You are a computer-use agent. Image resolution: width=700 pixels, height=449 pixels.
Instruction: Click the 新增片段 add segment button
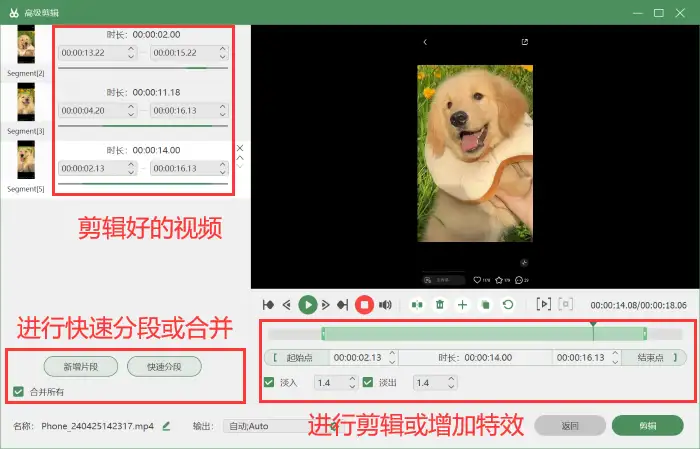[81, 367]
